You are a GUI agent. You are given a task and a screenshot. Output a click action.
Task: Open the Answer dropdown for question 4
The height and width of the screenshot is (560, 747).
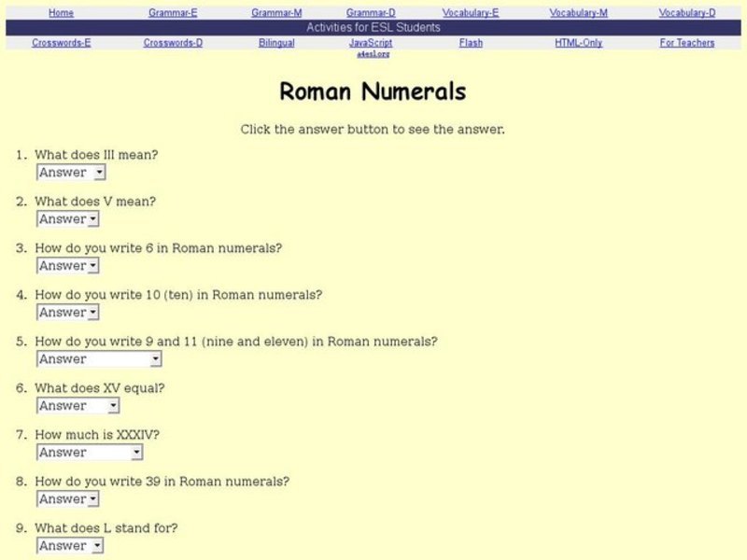tap(66, 312)
